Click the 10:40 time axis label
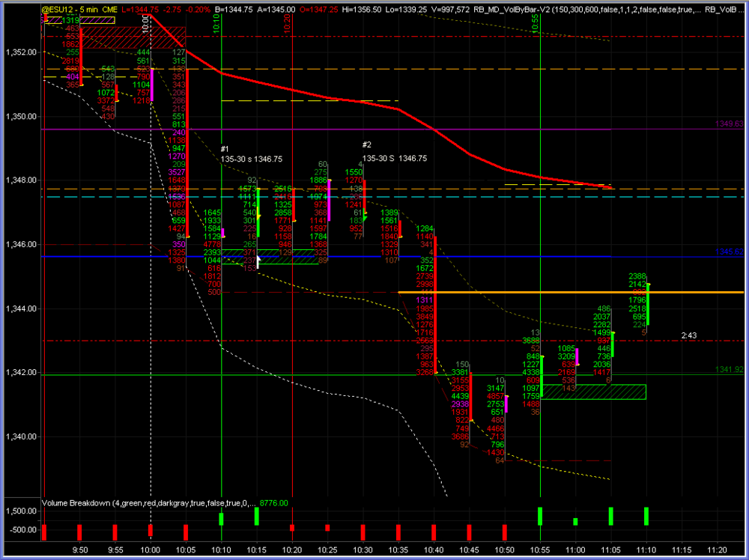Screen dimensions: 749x560 click(x=433, y=550)
